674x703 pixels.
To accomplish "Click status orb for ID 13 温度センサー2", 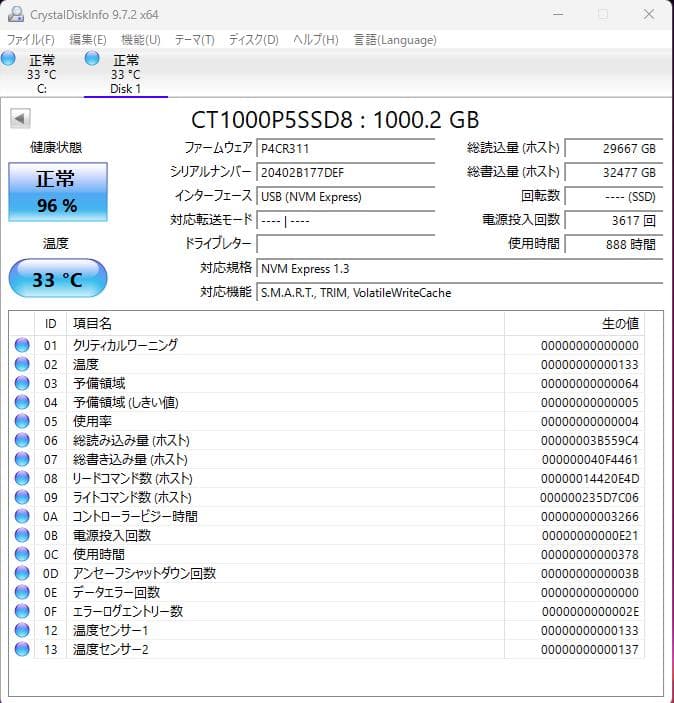I will pyautogui.click(x=22, y=649).
